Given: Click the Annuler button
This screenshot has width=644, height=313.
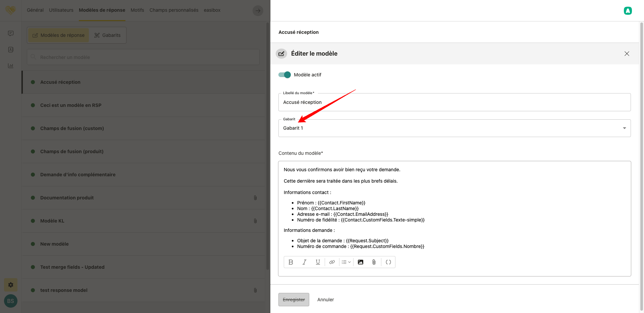Looking at the screenshot, I should (325, 300).
